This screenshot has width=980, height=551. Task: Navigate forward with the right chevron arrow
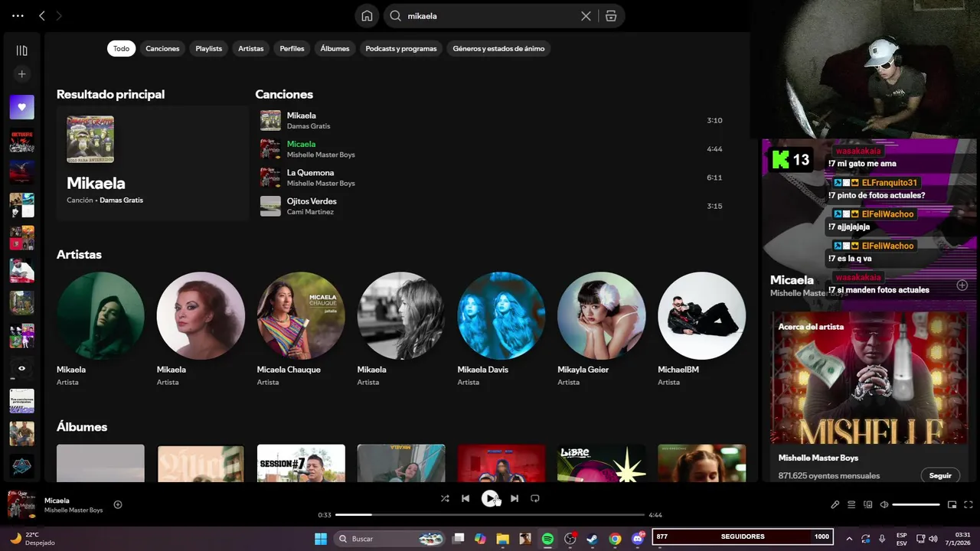59,15
